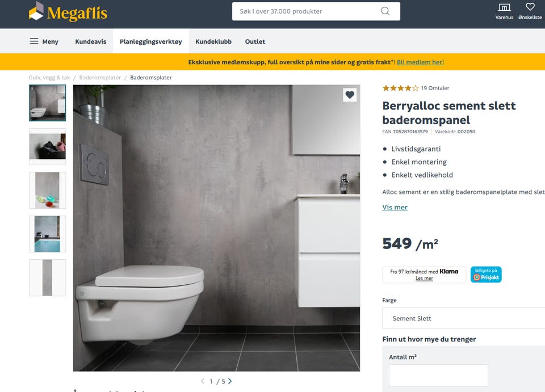Open the hamburger Meny icon
The width and height of the screenshot is (545, 392).
coord(34,41)
